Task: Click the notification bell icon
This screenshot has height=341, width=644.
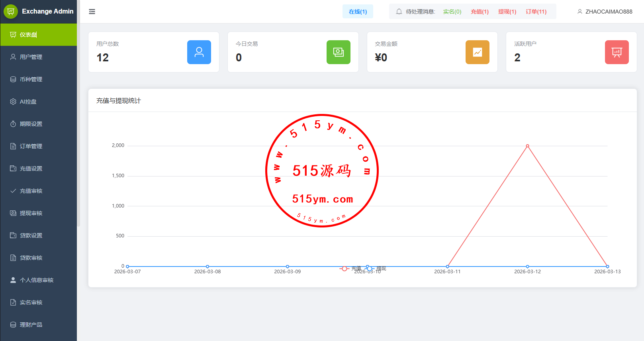Action: click(x=399, y=12)
